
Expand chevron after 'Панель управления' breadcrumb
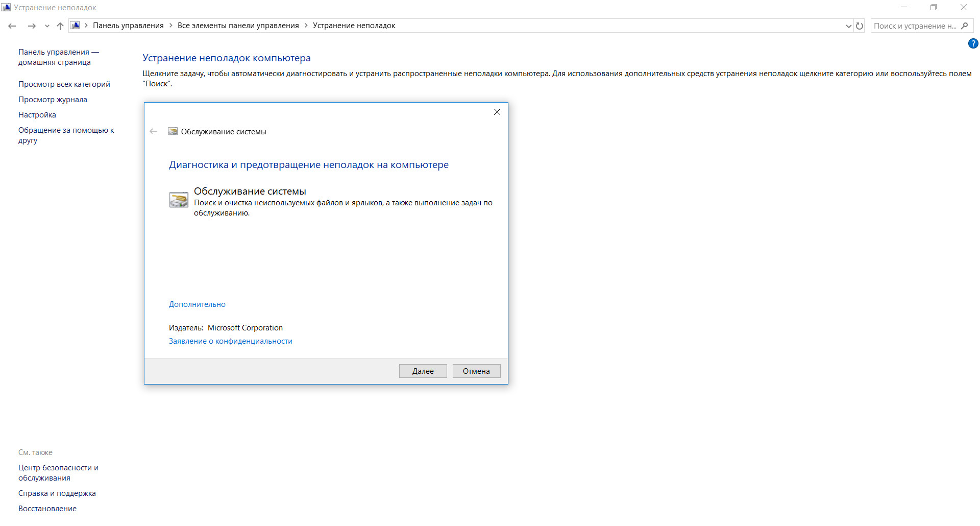coord(170,26)
